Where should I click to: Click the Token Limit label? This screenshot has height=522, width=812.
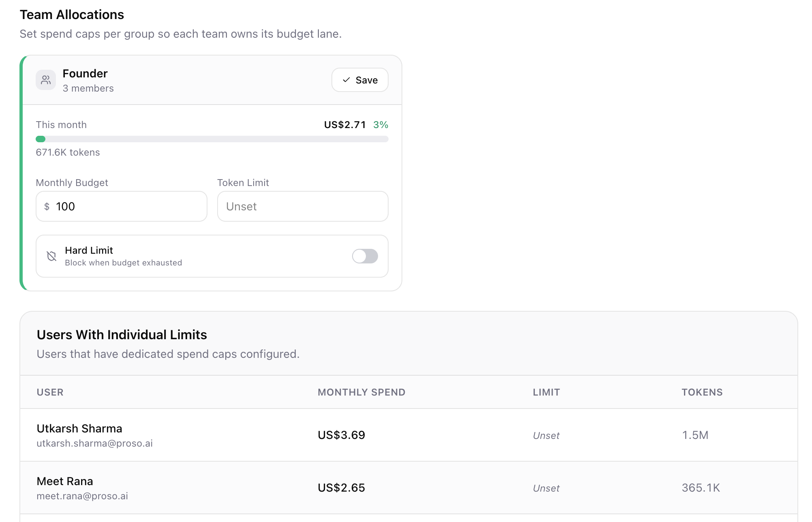click(243, 183)
